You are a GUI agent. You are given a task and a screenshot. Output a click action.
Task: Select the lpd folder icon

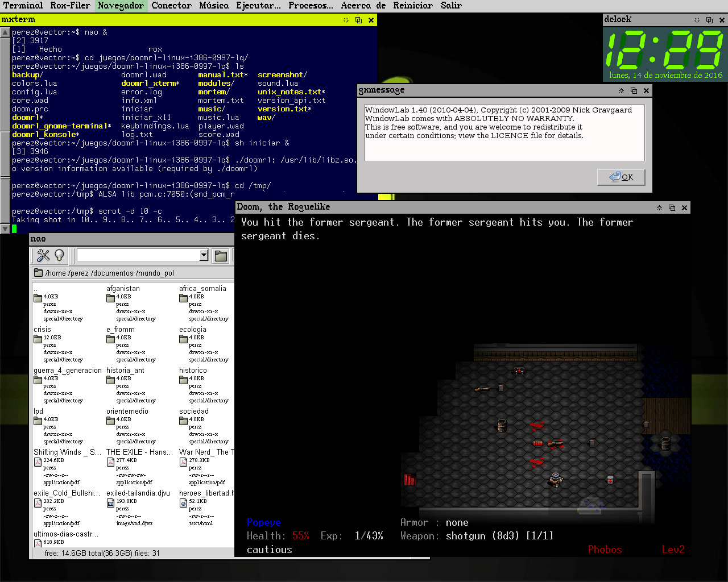click(x=38, y=421)
